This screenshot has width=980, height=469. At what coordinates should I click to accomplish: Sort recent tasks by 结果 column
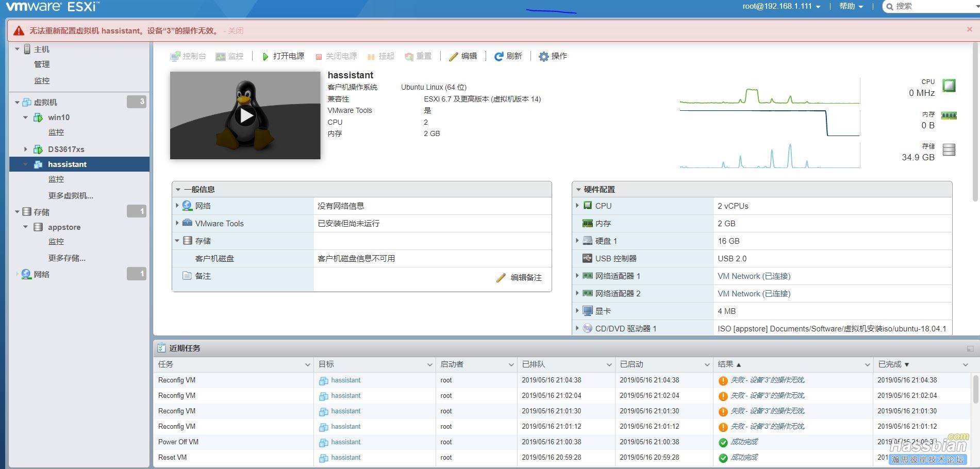click(793, 364)
